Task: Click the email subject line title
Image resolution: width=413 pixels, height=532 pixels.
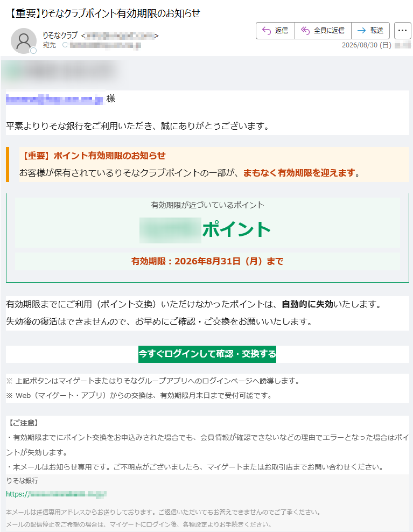Action: tap(103, 13)
